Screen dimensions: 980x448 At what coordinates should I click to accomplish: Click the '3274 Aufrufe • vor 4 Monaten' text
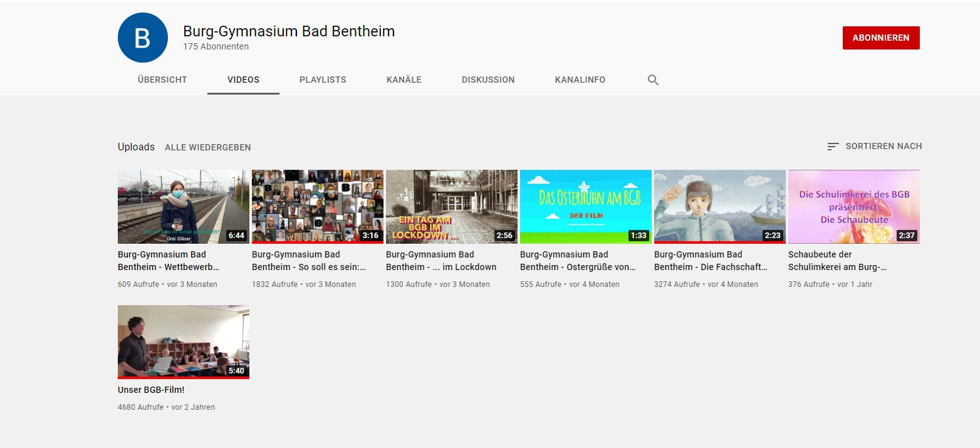click(x=706, y=284)
